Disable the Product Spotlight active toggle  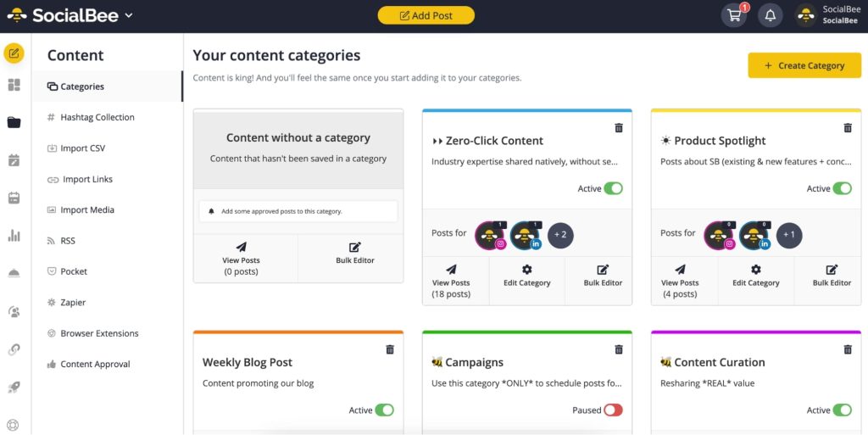point(842,188)
